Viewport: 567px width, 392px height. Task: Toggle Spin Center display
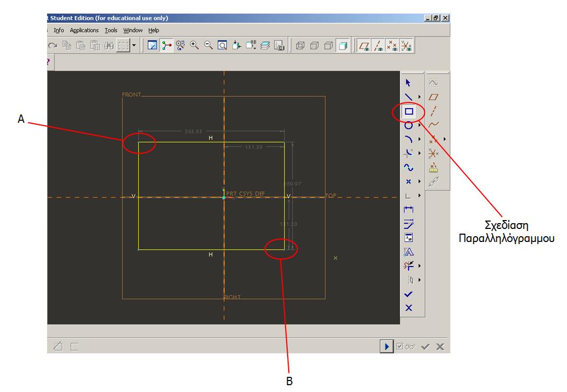click(x=166, y=45)
